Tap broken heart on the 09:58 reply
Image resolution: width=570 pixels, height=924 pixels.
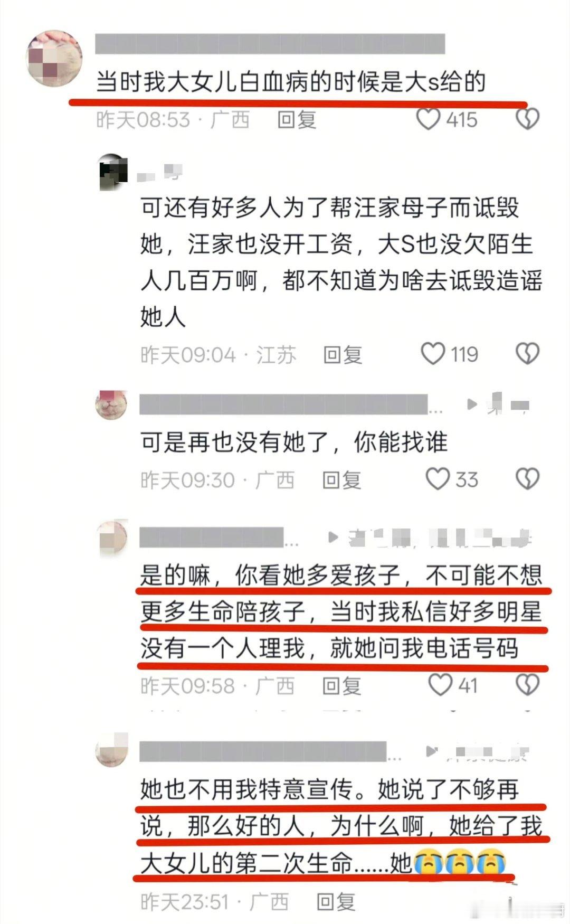[527, 685]
